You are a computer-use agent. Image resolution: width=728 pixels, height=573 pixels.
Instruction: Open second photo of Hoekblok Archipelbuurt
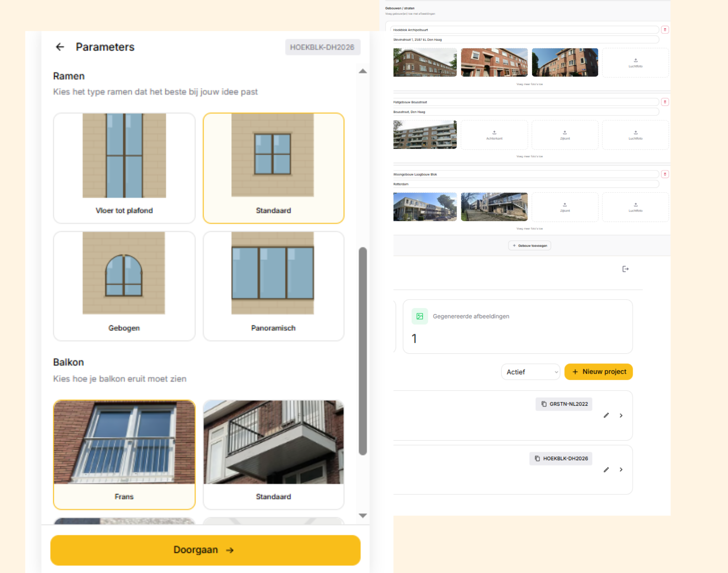click(x=494, y=63)
